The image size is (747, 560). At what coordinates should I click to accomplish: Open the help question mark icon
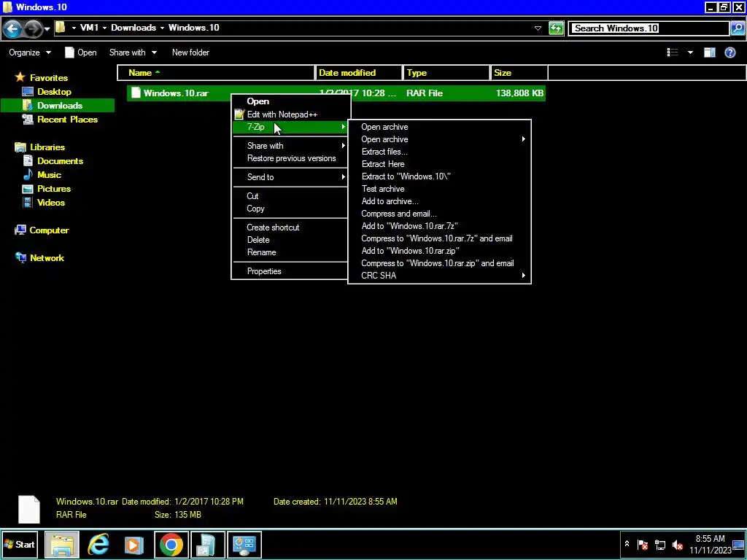729,52
